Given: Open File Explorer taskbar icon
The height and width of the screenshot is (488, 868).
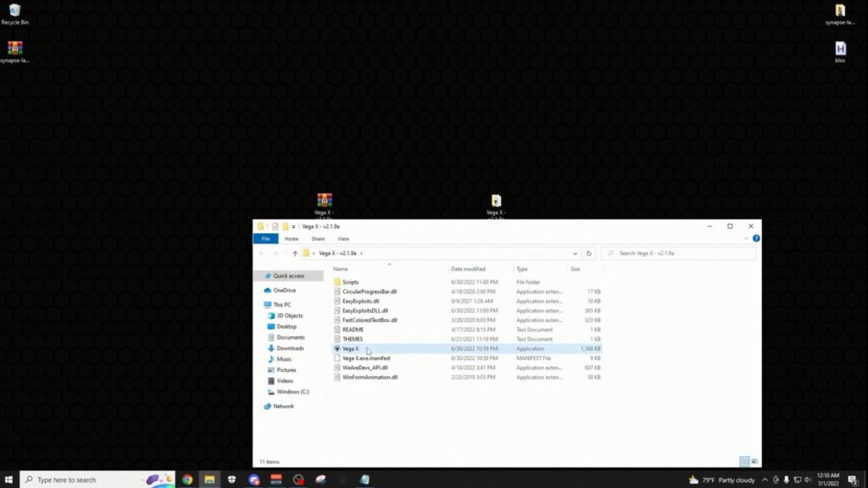Looking at the screenshot, I should (x=209, y=480).
